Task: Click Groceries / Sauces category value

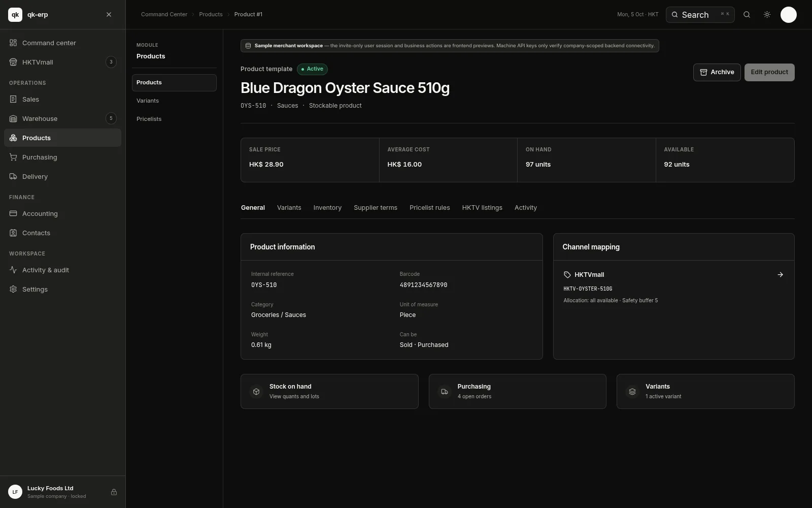Action: coord(279,315)
